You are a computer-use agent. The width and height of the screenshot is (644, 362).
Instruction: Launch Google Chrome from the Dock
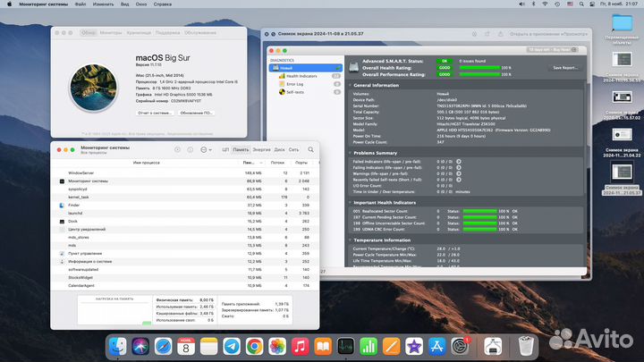254,347
